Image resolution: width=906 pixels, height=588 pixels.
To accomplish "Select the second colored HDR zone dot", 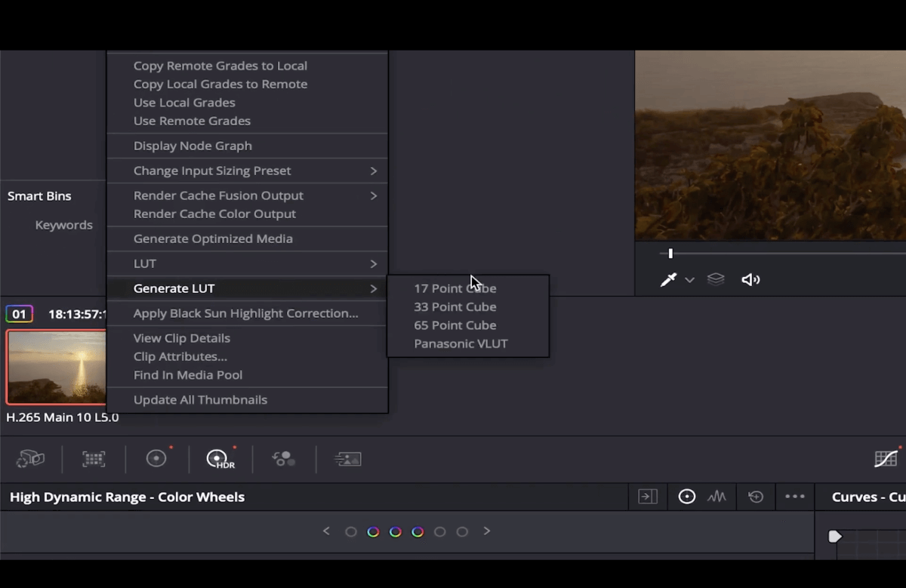I will pyautogui.click(x=373, y=532).
